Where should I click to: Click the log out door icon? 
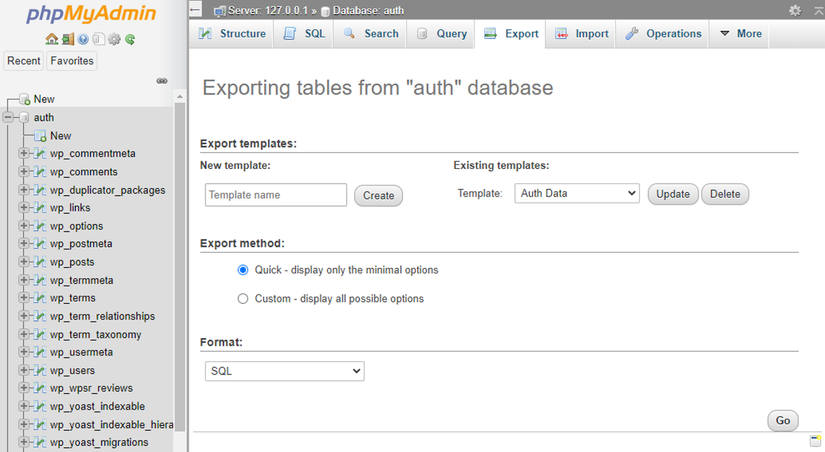(67, 39)
